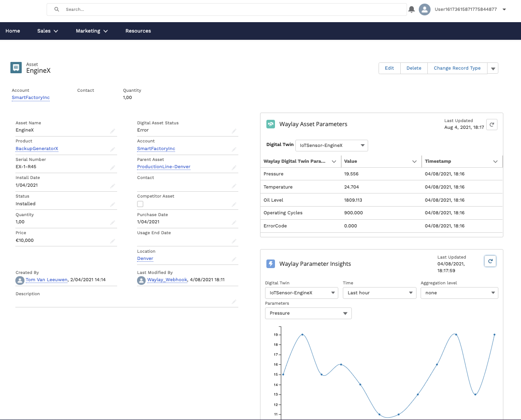Click Tom Van Leeuwen's avatar icon
Screen dimensions: 521x420
click(20, 280)
